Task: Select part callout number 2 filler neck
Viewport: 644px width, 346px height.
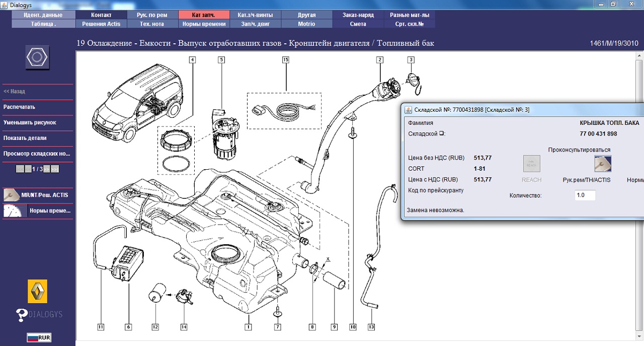Action: click(x=380, y=59)
